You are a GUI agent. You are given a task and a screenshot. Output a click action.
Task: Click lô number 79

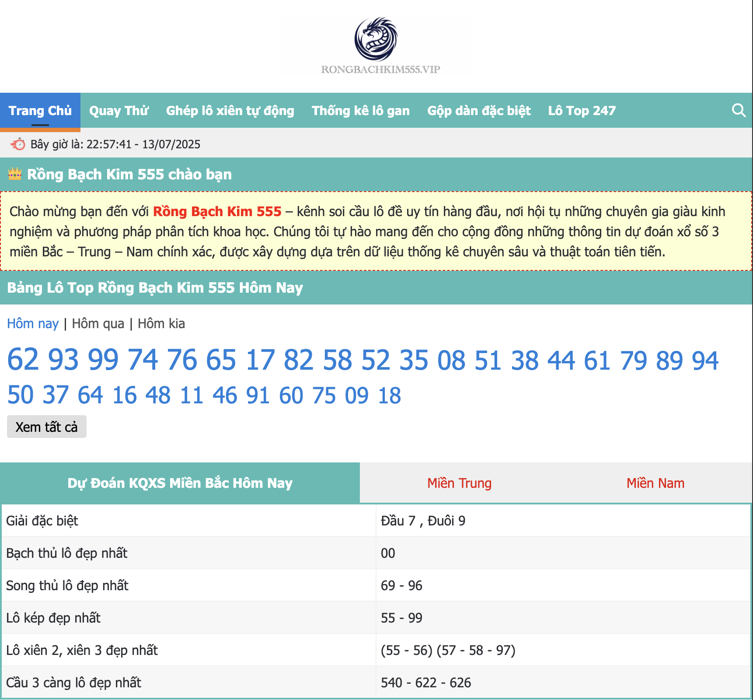point(634,360)
